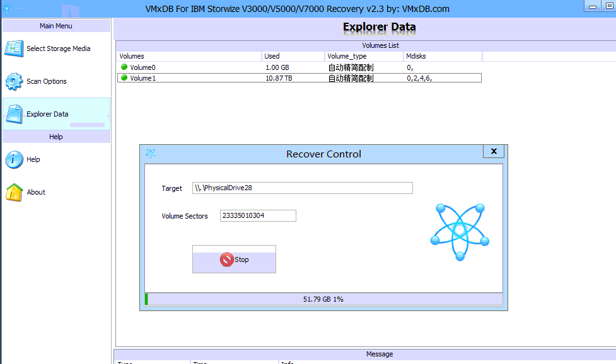This screenshot has height=364, width=616.
Task: Open the About menu entry
Action: 56,192
